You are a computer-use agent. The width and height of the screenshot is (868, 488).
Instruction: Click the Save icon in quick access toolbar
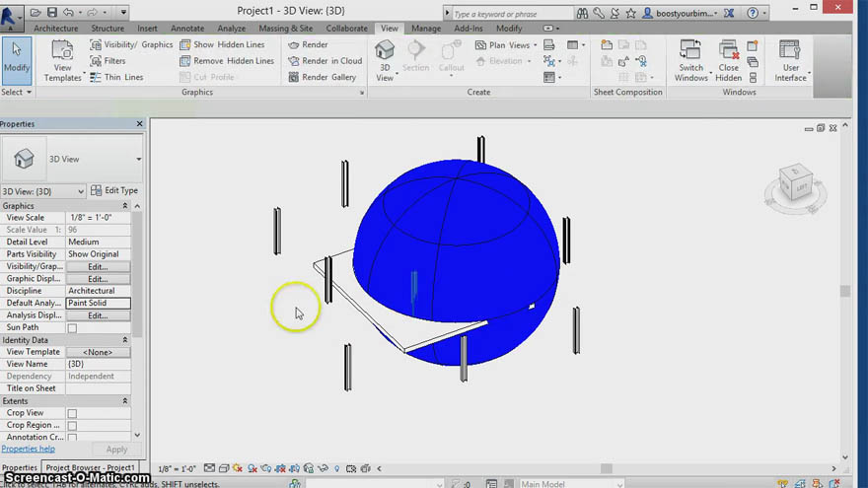tap(51, 12)
